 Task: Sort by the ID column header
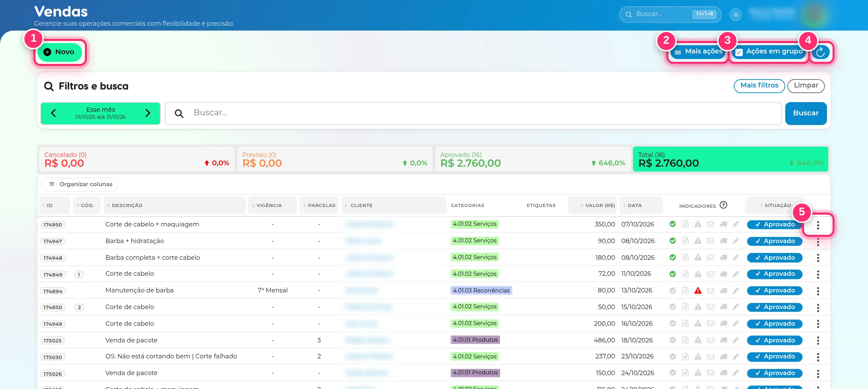click(x=54, y=205)
